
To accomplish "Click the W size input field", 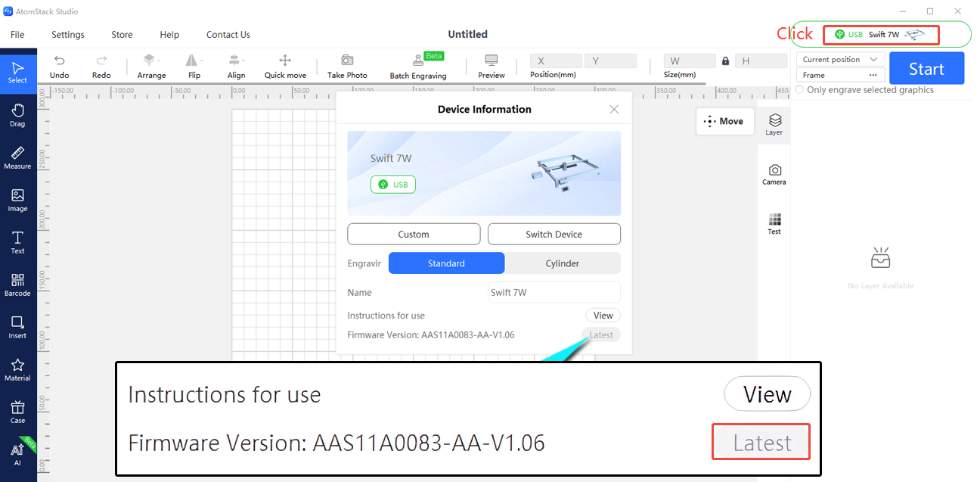I will pyautogui.click(x=690, y=61).
